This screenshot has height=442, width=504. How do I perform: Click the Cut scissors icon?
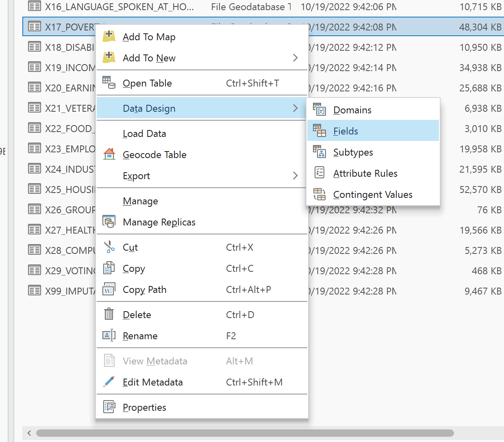coord(109,247)
